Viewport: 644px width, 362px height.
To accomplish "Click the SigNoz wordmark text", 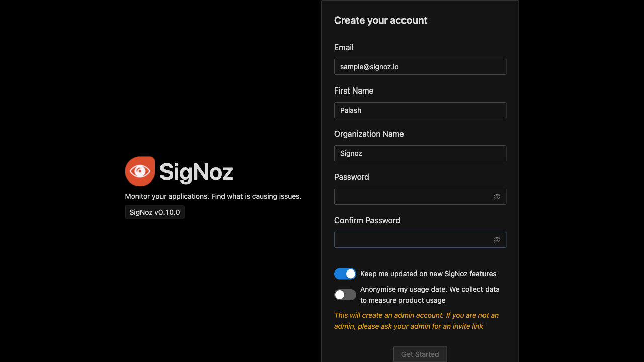I will coord(196,172).
